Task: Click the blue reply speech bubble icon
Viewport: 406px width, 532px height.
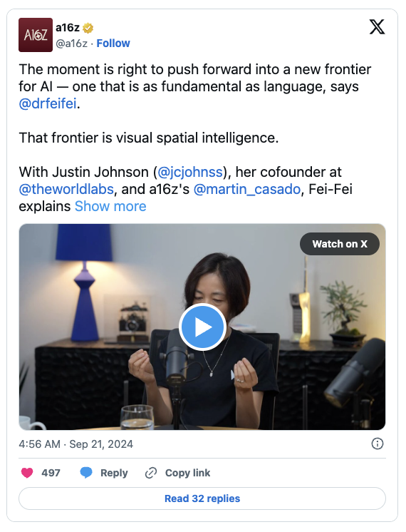Action: click(86, 473)
